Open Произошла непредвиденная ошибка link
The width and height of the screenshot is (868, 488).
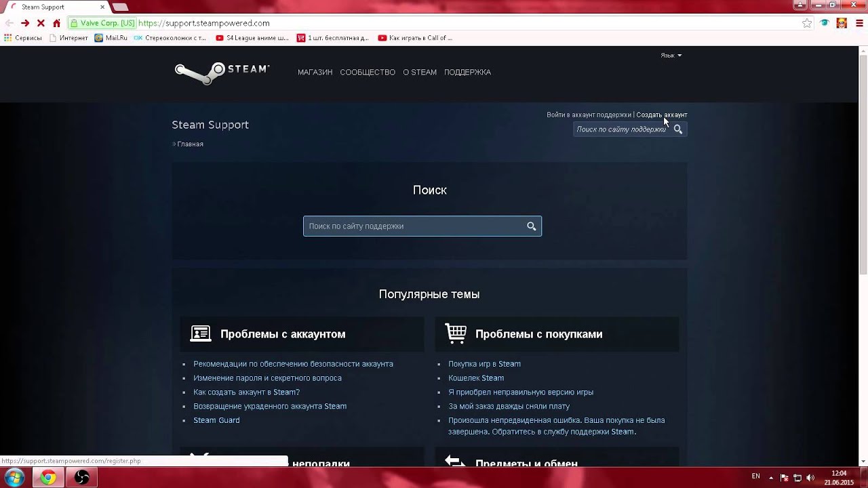click(x=556, y=426)
